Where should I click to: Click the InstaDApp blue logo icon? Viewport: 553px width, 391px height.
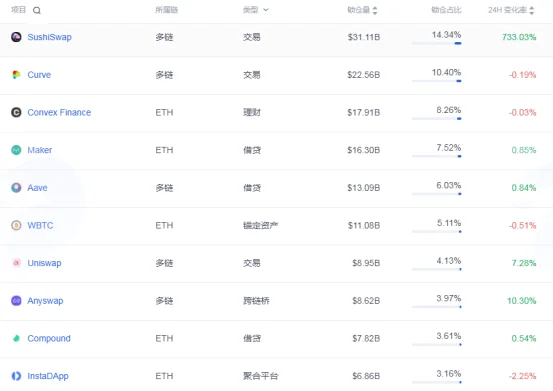click(x=16, y=376)
